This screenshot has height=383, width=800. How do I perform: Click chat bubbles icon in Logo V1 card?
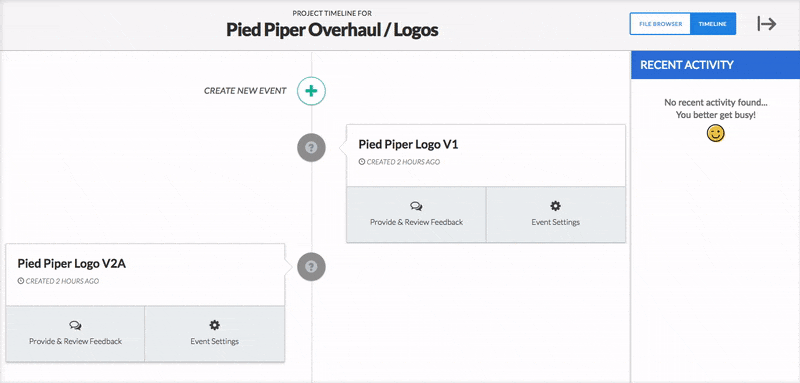[x=416, y=207]
